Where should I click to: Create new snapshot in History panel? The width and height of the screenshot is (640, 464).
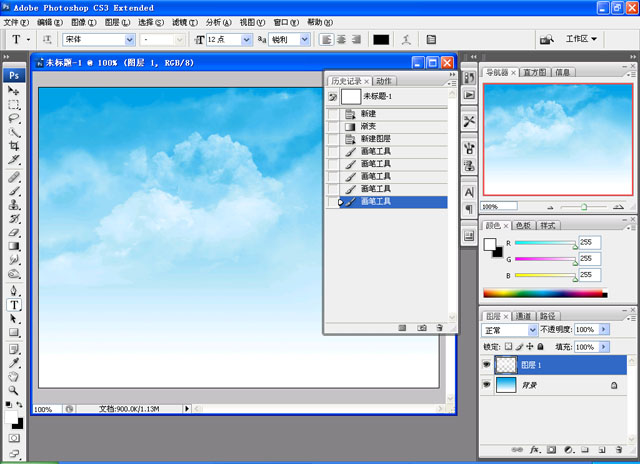(422, 328)
